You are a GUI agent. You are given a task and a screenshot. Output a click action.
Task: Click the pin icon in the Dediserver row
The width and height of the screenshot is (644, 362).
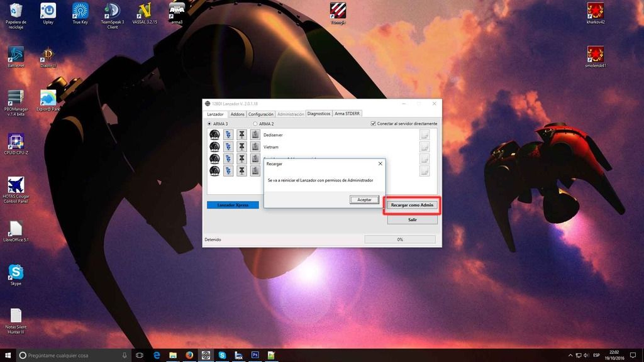[242, 134]
